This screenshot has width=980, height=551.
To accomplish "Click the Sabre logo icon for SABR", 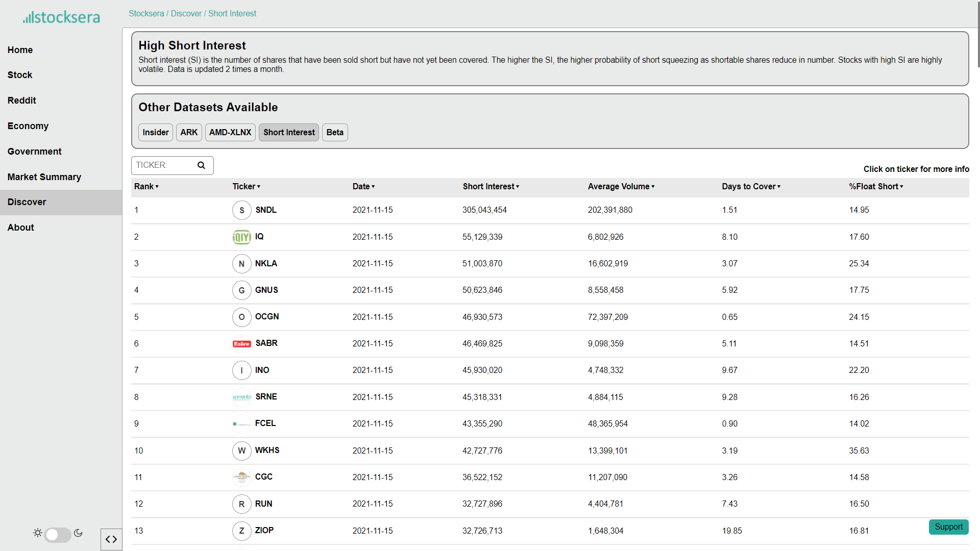I will coord(241,344).
